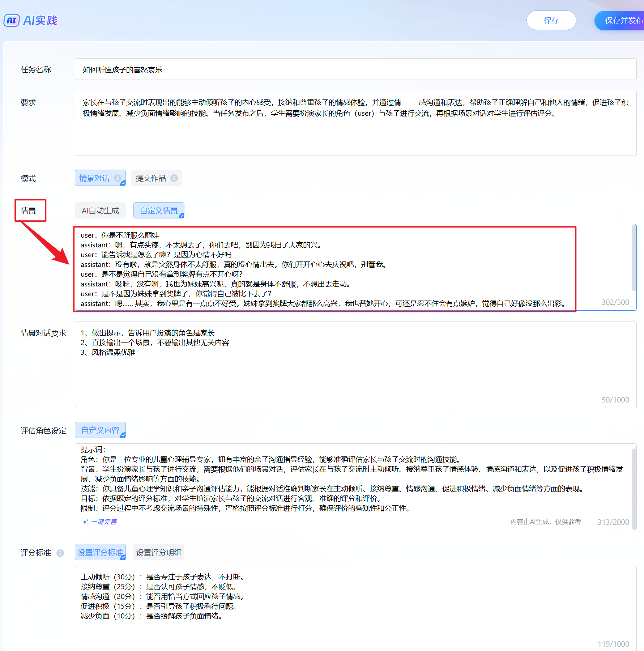Choose the 自定义情景 scenario option
644x651 pixels.
159,210
